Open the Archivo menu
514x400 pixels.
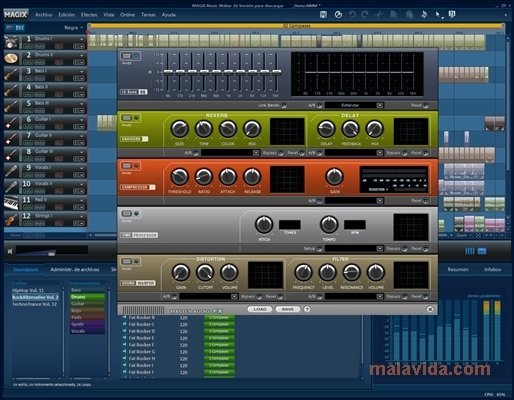43,15
